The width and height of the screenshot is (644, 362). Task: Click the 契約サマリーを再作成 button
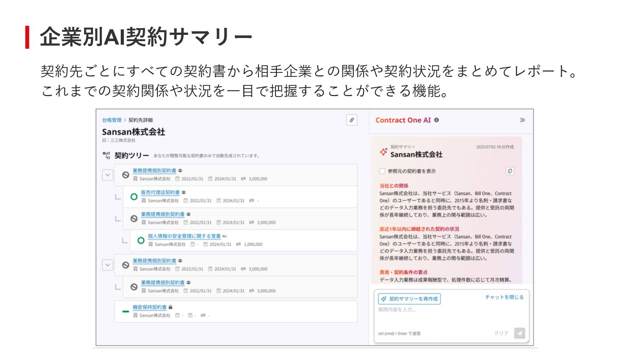click(409, 299)
